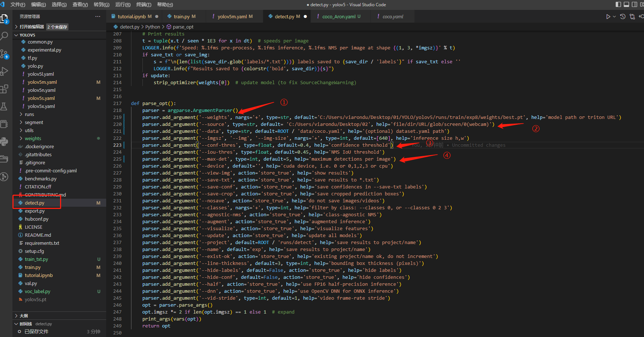Switch to yolov5m.yaml tab

pyautogui.click(x=235, y=16)
